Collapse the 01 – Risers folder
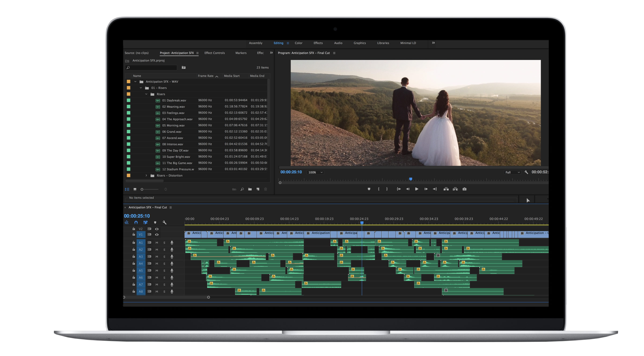644x356 pixels. [141, 88]
